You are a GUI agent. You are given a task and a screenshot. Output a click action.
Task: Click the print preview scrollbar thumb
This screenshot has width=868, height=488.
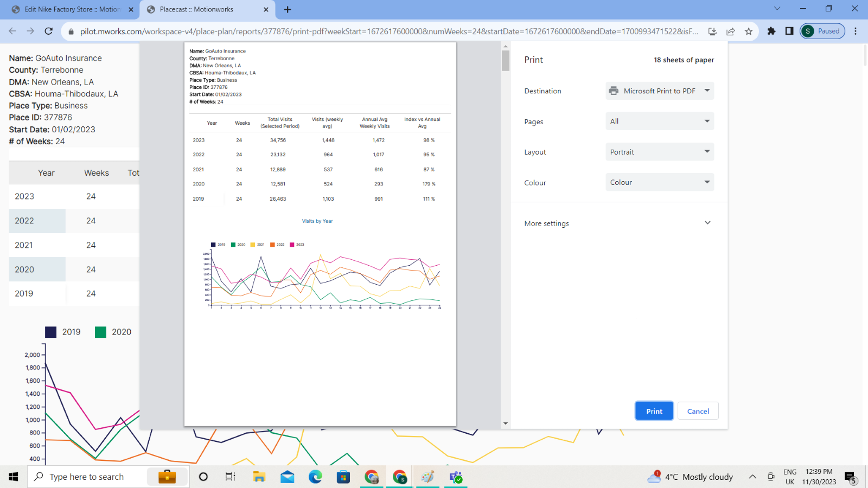506,61
